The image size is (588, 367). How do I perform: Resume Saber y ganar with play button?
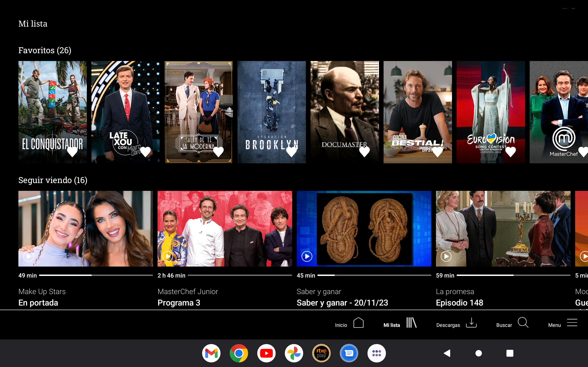click(307, 256)
